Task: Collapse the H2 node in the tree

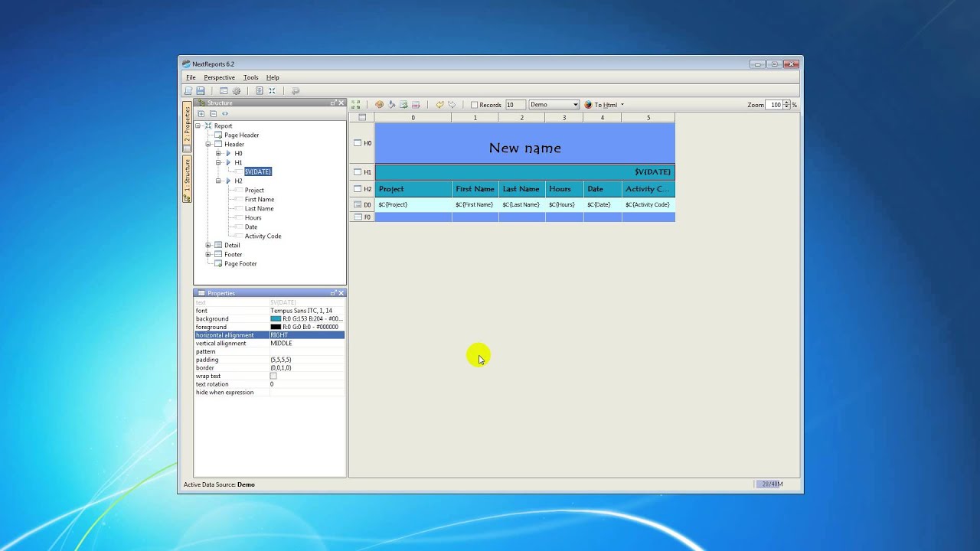Action: [218, 181]
